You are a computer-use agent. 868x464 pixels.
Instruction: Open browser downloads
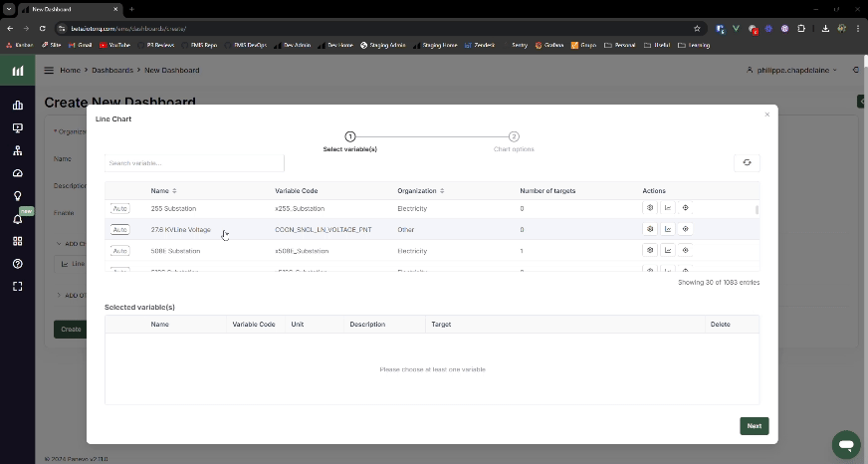[x=825, y=29]
